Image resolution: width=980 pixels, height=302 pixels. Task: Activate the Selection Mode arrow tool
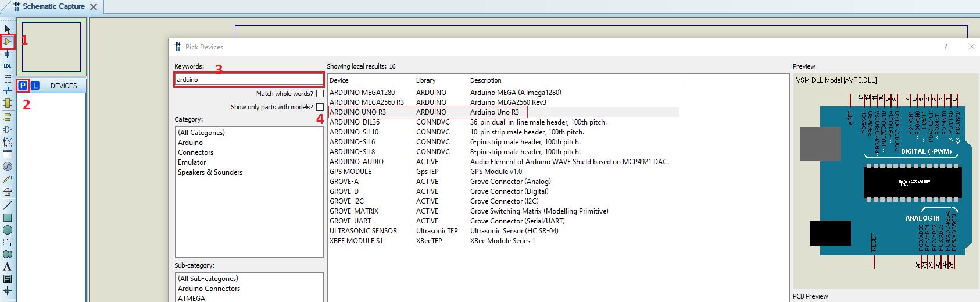(x=8, y=29)
